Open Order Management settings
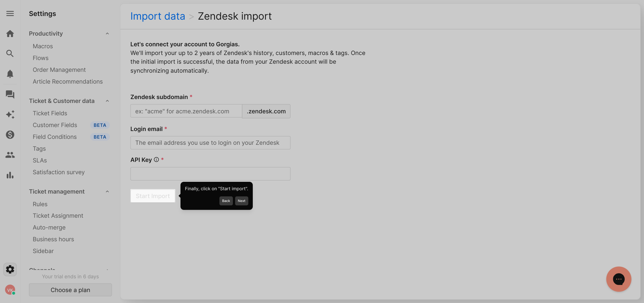 (x=59, y=70)
